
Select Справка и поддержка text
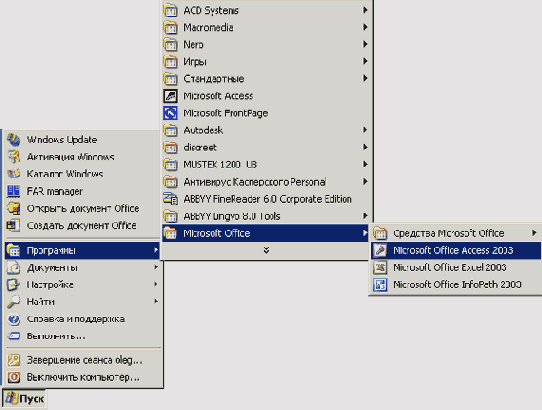pyautogui.click(x=76, y=319)
